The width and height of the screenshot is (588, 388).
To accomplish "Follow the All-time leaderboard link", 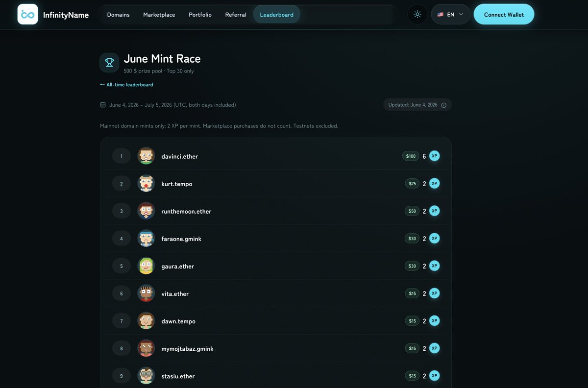I will coord(126,85).
